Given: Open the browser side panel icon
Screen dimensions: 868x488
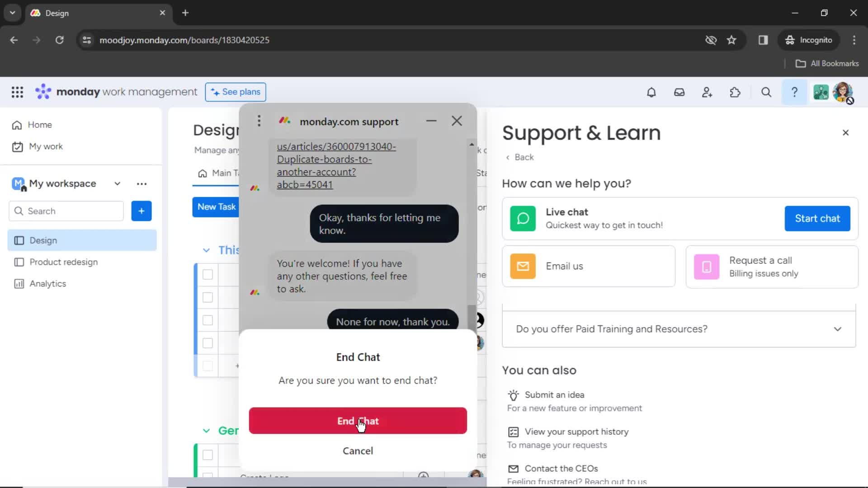Looking at the screenshot, I should 763,40.
